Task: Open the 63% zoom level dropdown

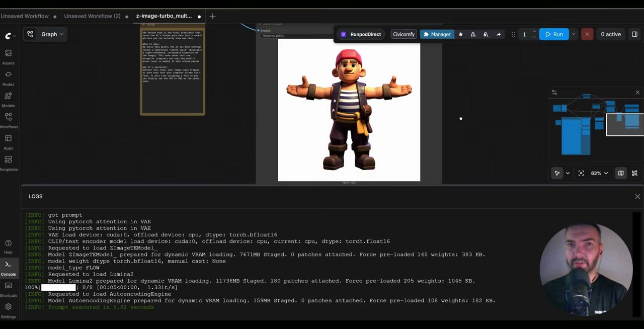Action: tap(599, 173)
